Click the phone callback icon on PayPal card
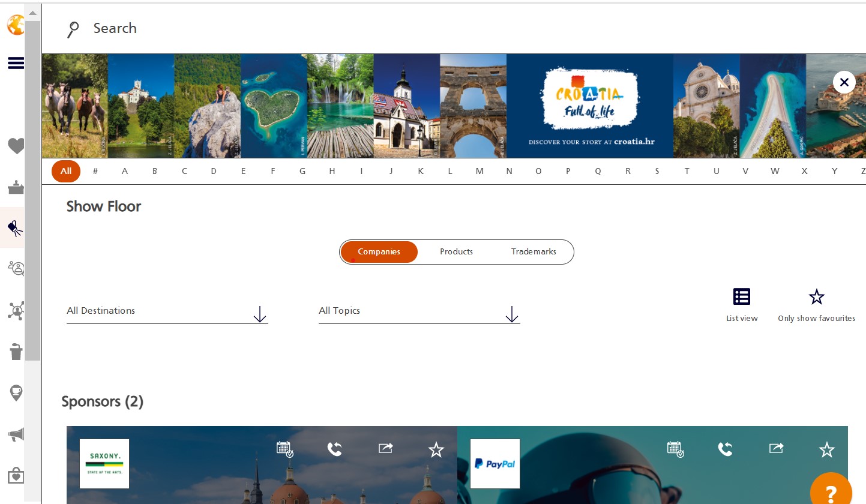The image size is (866, 504). 725,449
